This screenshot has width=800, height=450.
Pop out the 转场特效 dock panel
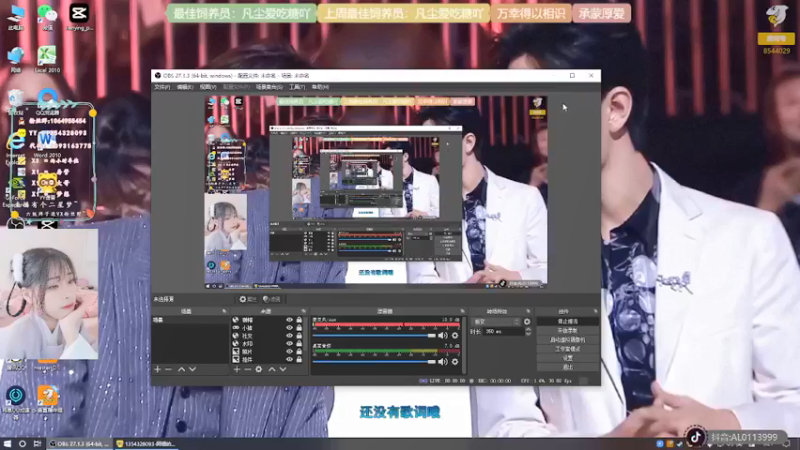tap(528, 311)
